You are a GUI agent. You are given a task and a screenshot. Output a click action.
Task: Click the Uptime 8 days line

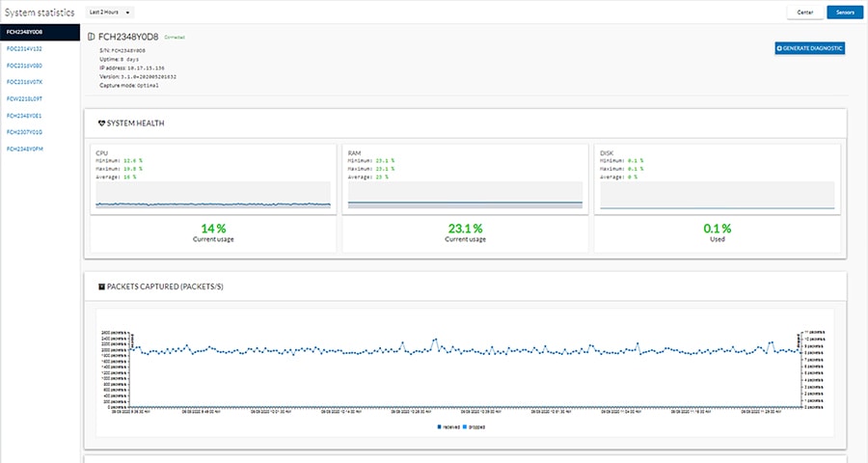point(119,59)
